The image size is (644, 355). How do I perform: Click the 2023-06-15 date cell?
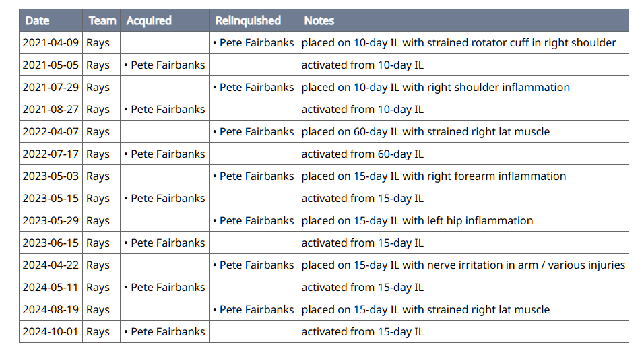tap(51, 243)
